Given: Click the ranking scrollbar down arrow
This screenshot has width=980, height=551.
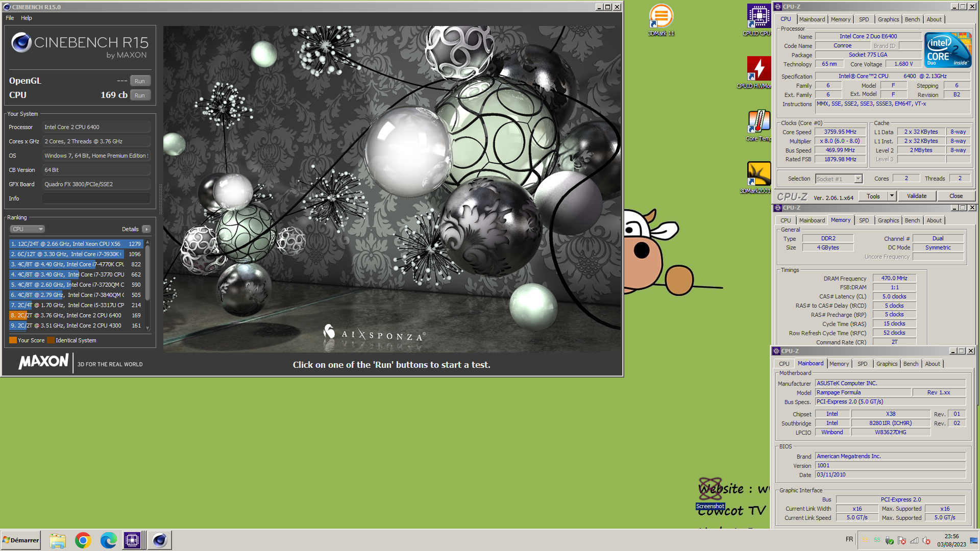Looking at the screenshot, I should 148,328.
